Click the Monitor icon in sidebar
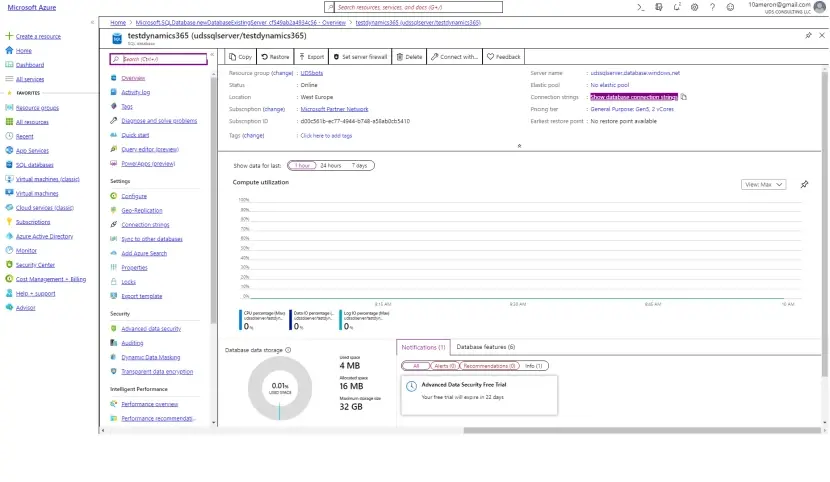 9,250
